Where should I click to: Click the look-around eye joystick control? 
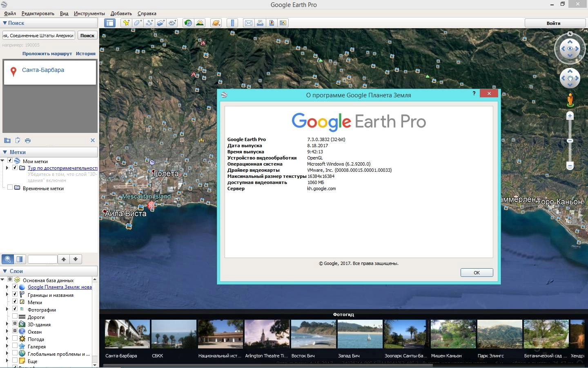(x=570, y=49)
